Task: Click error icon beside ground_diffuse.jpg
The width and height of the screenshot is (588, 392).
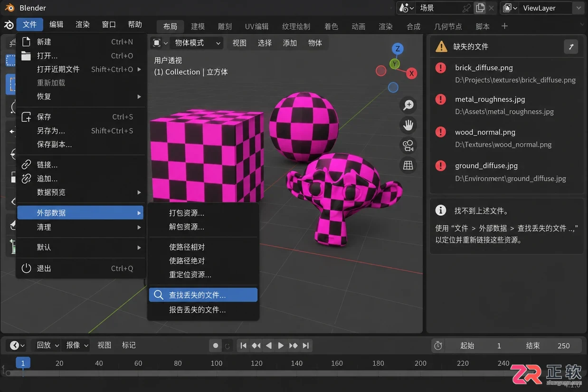Action: pyautogui.click(x=441, y=165)
